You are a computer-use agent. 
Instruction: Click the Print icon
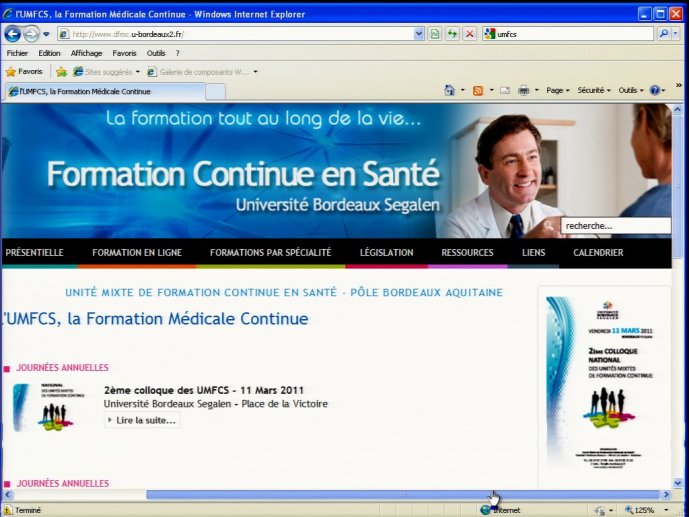click(x=523, y=90)
